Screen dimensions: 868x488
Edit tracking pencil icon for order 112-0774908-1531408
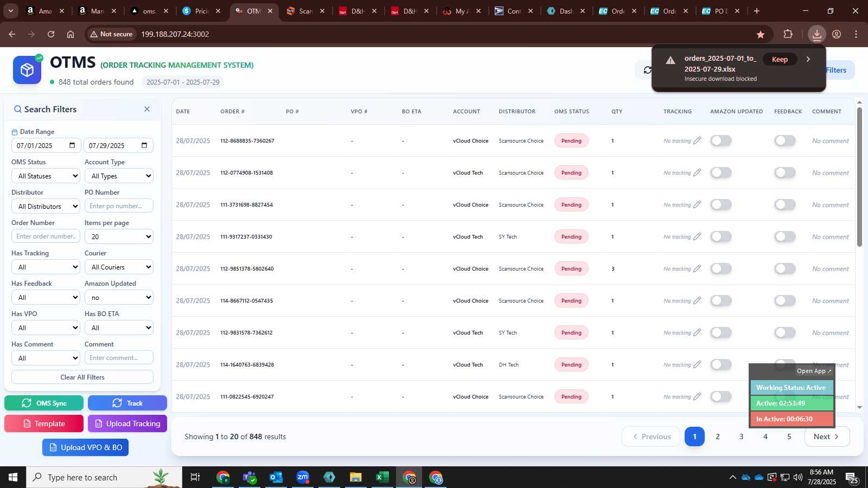(x=697, y=172)
